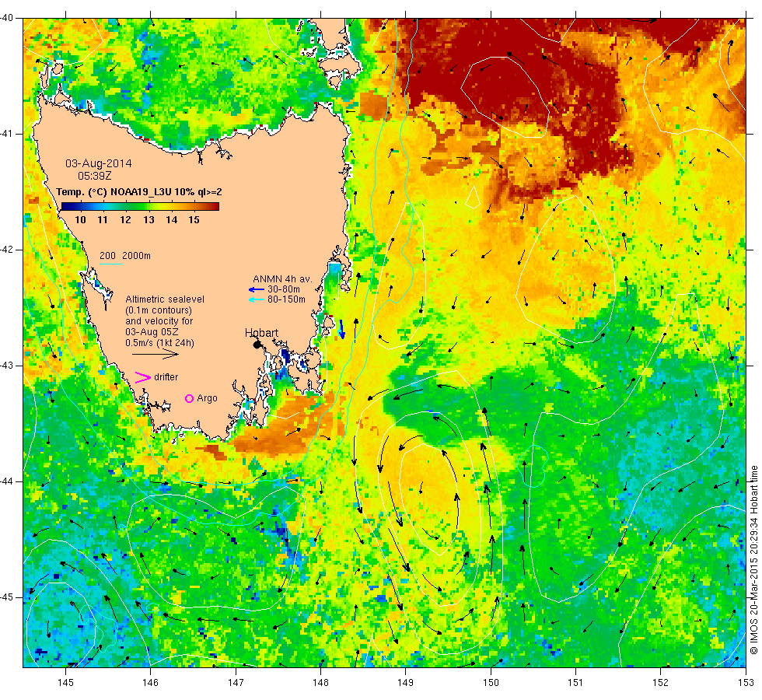Click the blue 30-80m ANMN arrow
762x700 pixels.
tap(257, 289)
